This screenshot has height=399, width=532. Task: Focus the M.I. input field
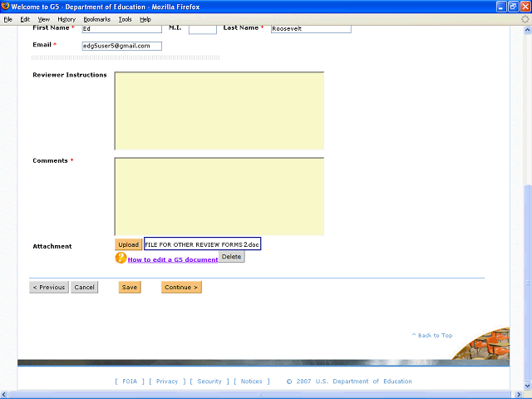click(203, 29)
